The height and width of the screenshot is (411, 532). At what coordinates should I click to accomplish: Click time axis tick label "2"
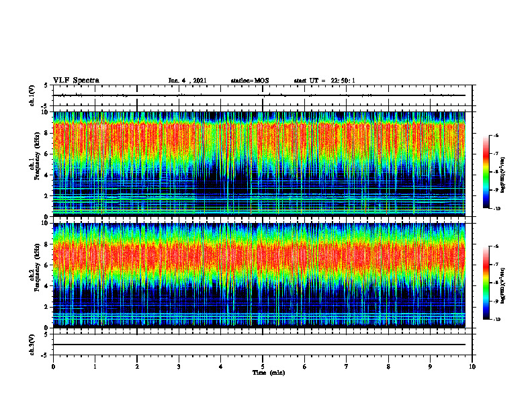coord(137,367)
